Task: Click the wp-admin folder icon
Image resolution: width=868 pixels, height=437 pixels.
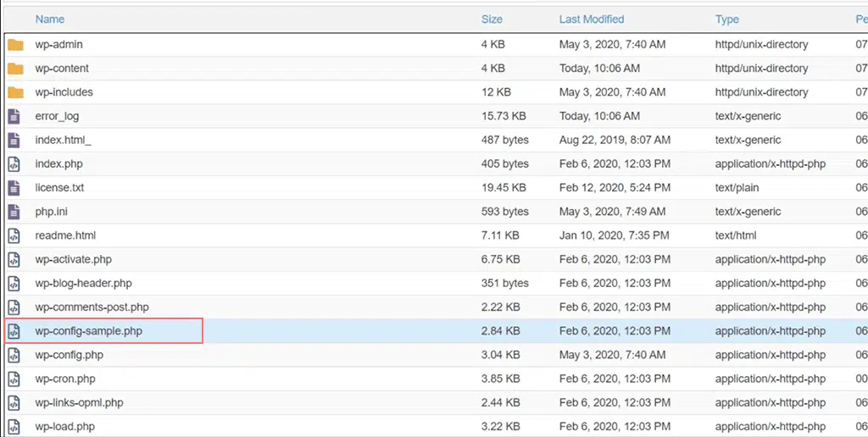Action: pos(15,45)
